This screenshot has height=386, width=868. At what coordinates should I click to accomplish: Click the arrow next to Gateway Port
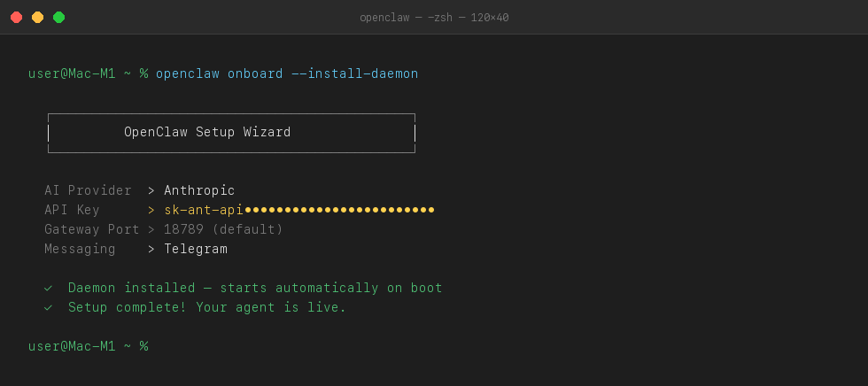pyautogui.click(x=151, y=229)
